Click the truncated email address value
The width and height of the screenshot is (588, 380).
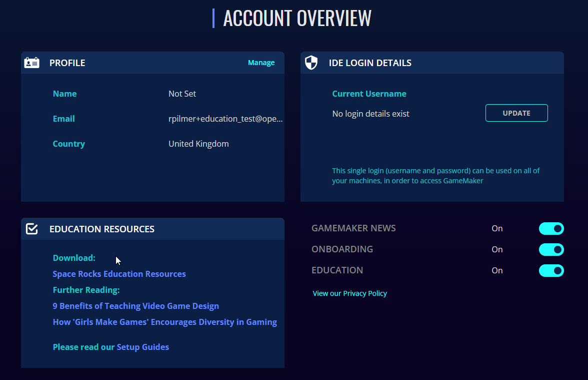coord(225,119)
